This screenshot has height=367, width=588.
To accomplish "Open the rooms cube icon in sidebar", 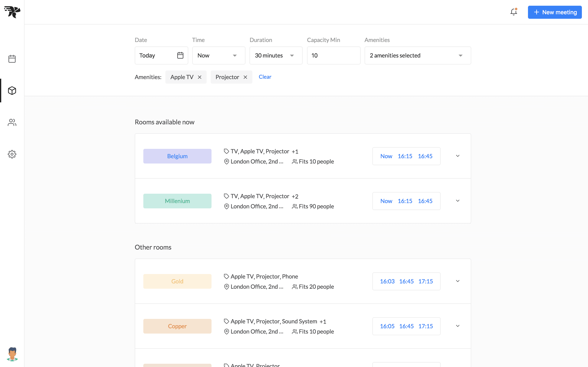I will point(12,91).
